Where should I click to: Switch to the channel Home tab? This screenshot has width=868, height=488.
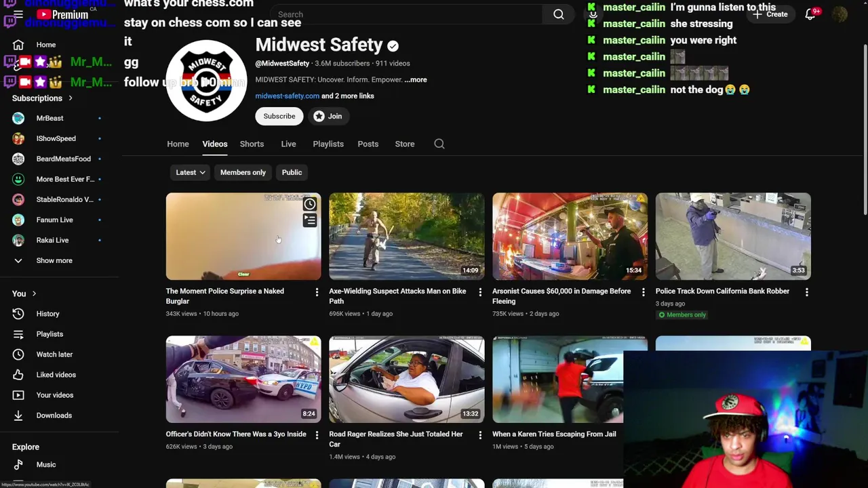tap(178, 144)
